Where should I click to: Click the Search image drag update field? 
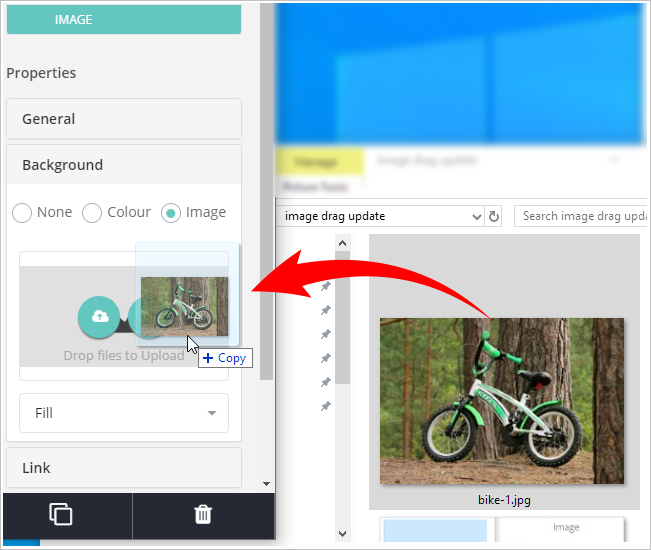pos(582,216)
